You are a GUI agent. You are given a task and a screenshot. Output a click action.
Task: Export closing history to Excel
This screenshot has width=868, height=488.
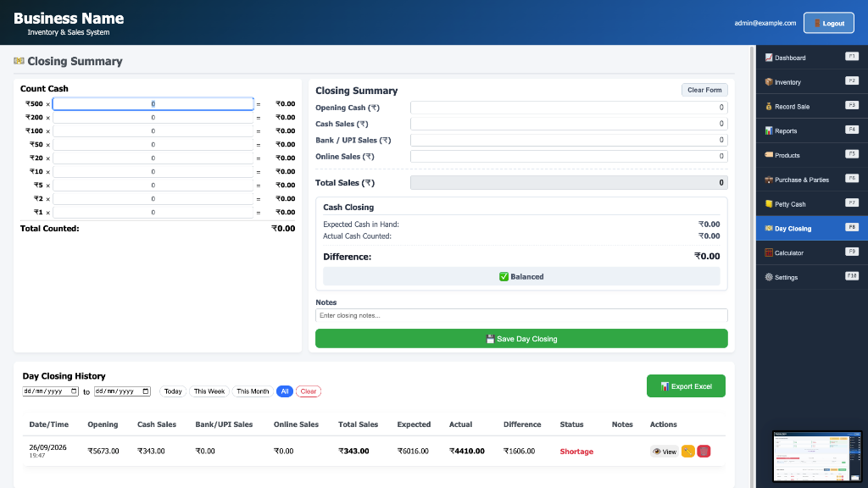pyautogui.click(x=686, y=386)
